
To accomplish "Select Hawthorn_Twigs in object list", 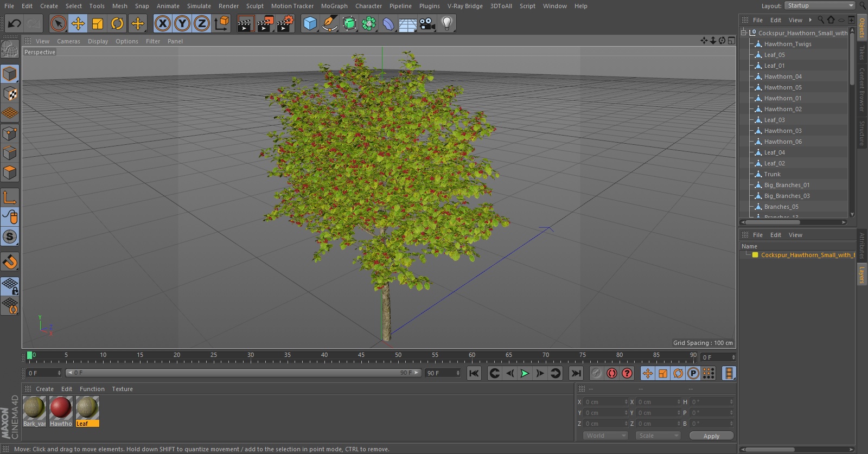I will (788, 44).
